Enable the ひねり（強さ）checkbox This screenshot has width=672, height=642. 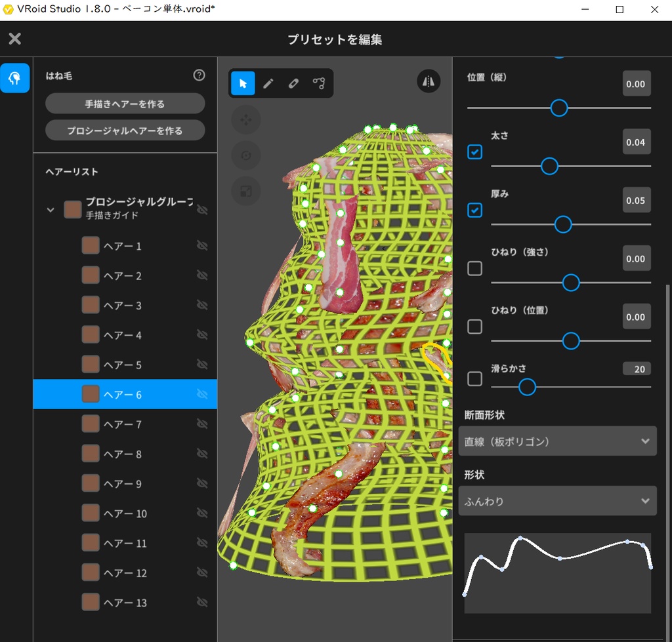[x=474, y=268]
